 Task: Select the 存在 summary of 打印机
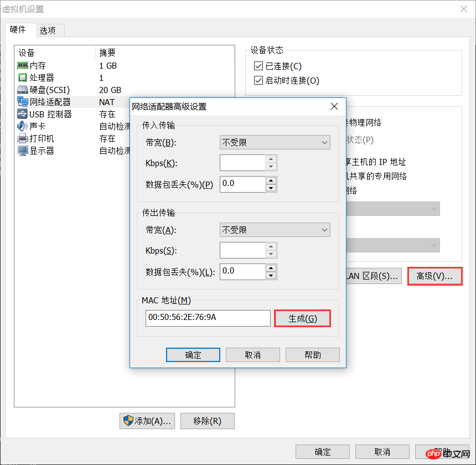pos(107,138)
